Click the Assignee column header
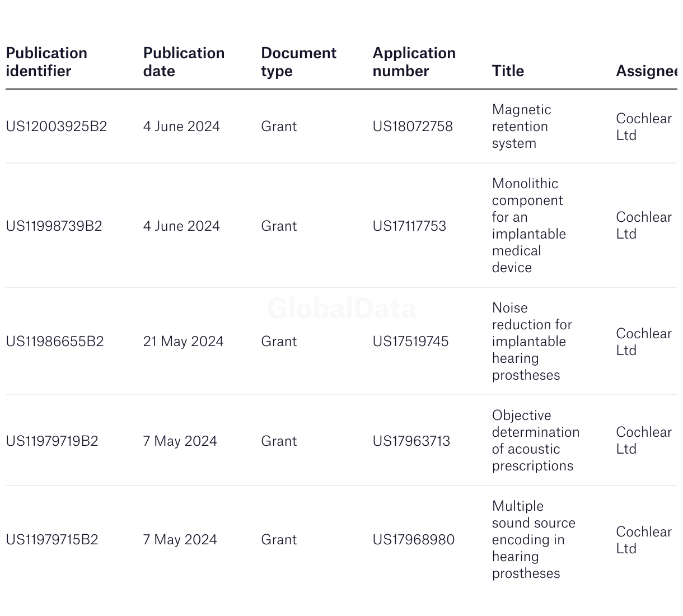 point(647,71)
